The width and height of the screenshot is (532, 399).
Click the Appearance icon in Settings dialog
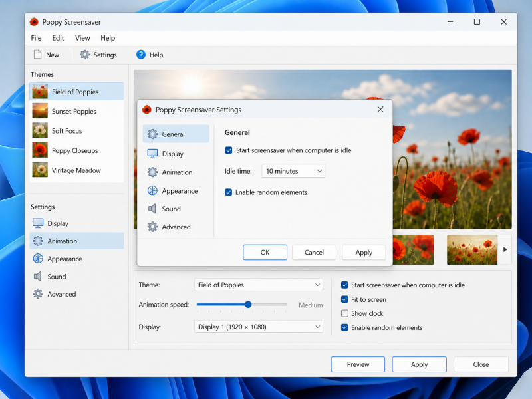click(x=152, y=190)
